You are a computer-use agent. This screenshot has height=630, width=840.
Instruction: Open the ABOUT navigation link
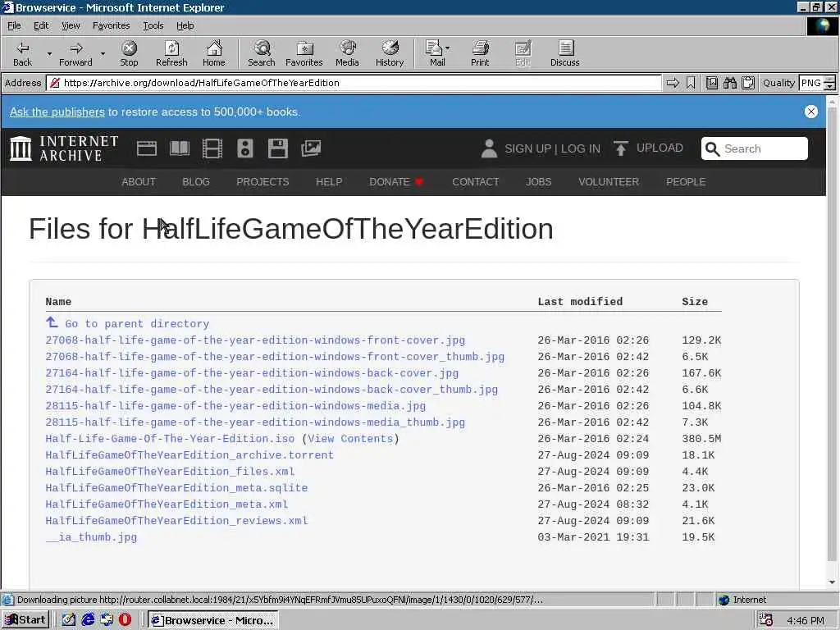pyautogui.click(x=138, y=181)
